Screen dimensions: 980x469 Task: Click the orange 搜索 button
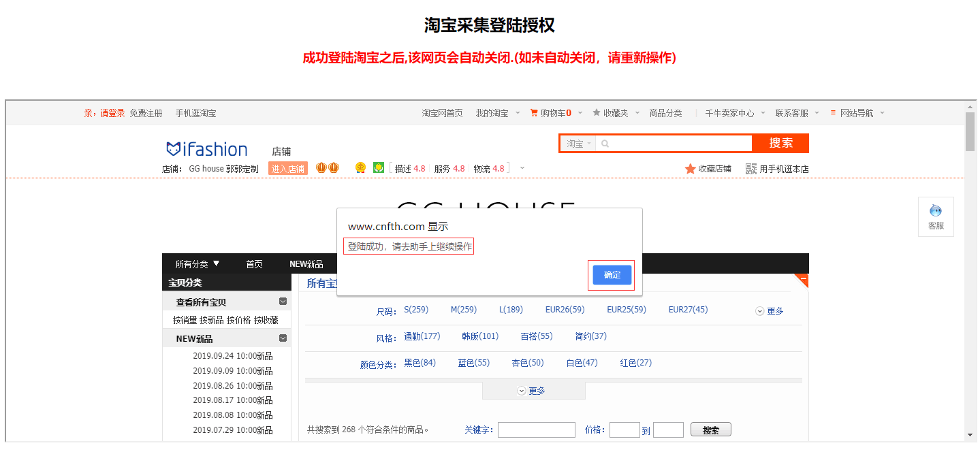781,143
